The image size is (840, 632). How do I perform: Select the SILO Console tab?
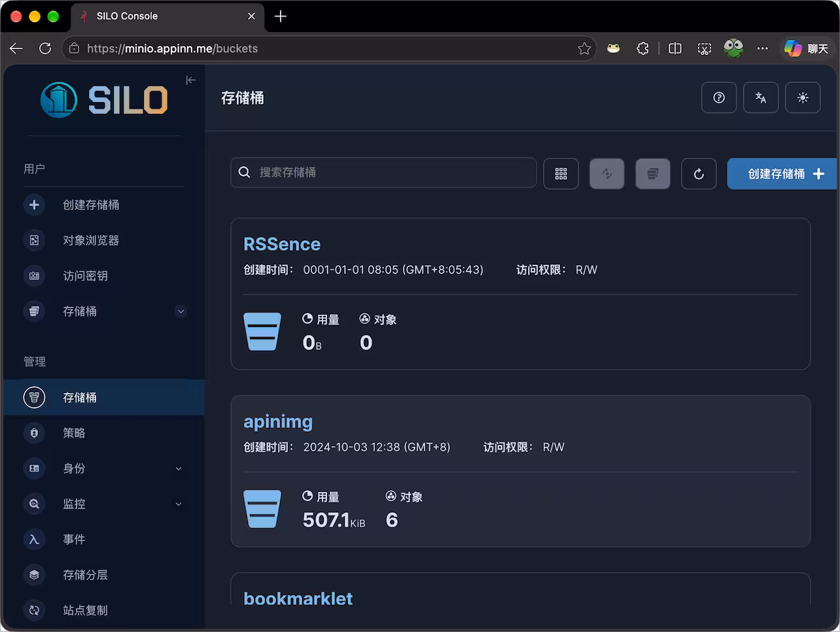[x=167, y=16]
